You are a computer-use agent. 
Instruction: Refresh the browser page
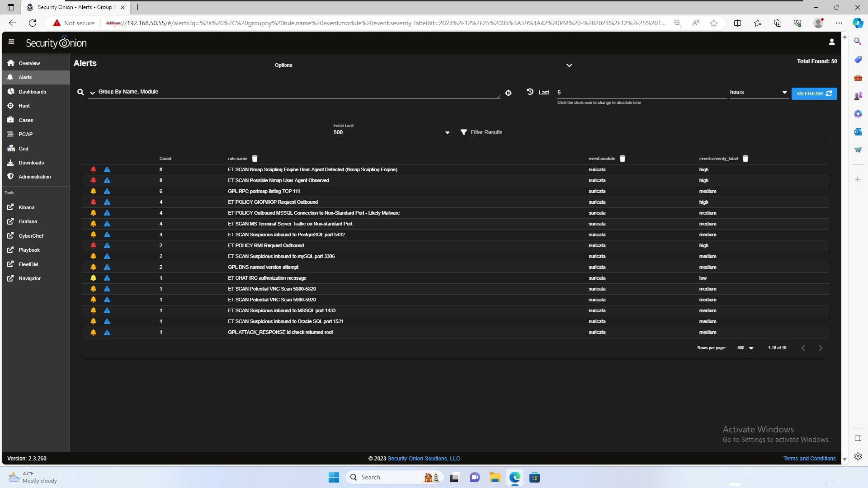pos(33,23)
